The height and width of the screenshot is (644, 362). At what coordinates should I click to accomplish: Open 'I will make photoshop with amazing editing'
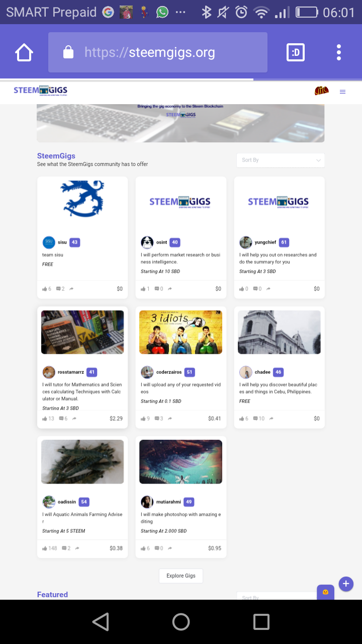pyautogui.click(x=180, y=518)
